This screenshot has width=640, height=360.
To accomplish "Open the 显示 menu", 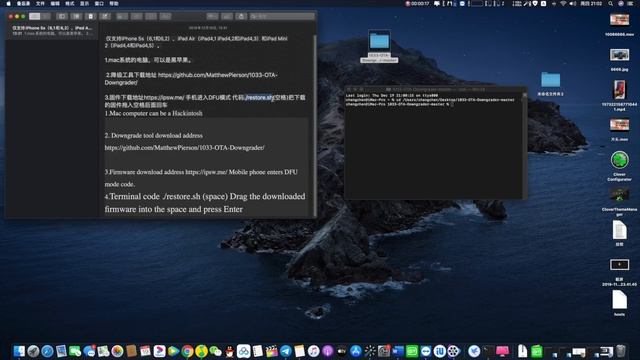I will click(84, 3).
